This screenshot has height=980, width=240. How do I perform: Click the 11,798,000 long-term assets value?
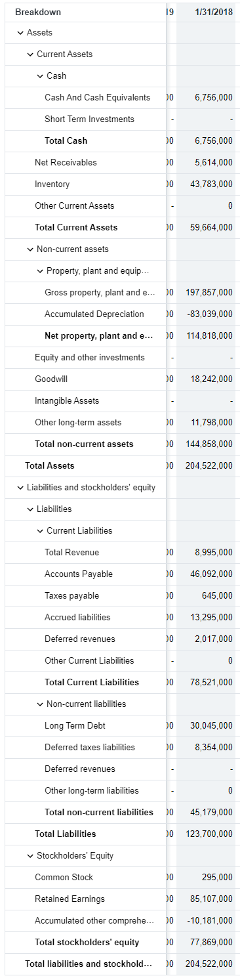pyautogui.click(x=211, y=422)
